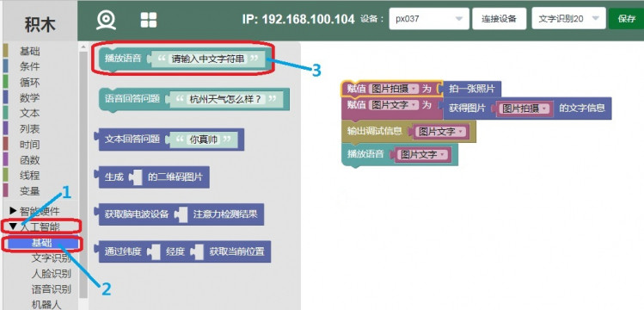This screenshot has width=644, height=310.
Task: Open 图片拍摄 dropdown inside 获得图片 block
Action: click(524, 108)
